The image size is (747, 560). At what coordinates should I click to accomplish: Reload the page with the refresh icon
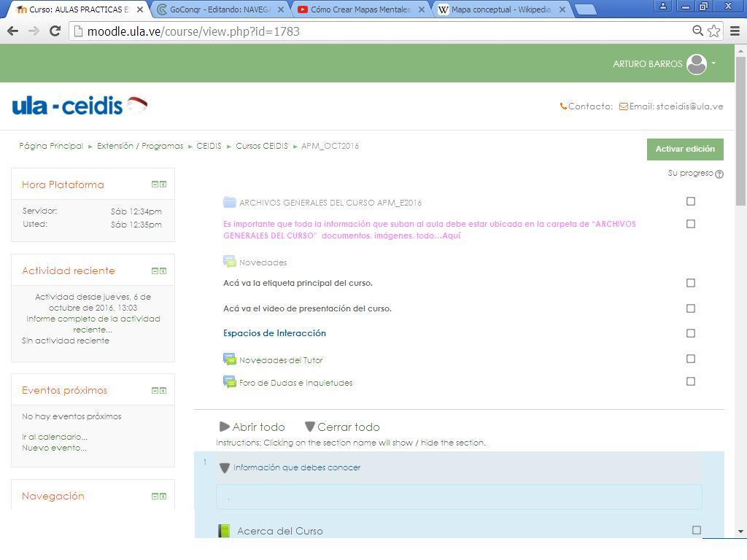[x=55, y=31]
